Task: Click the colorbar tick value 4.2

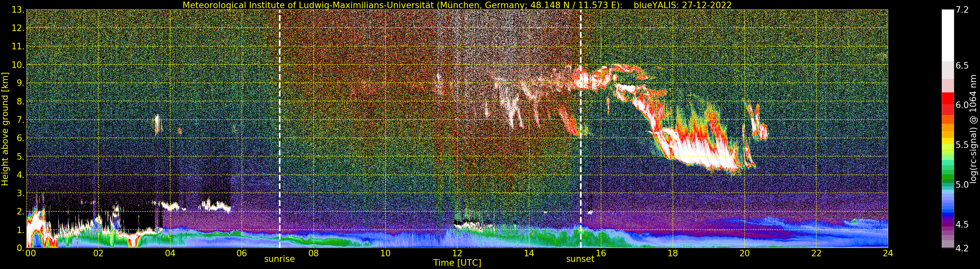Action: (x=962, y=248)
